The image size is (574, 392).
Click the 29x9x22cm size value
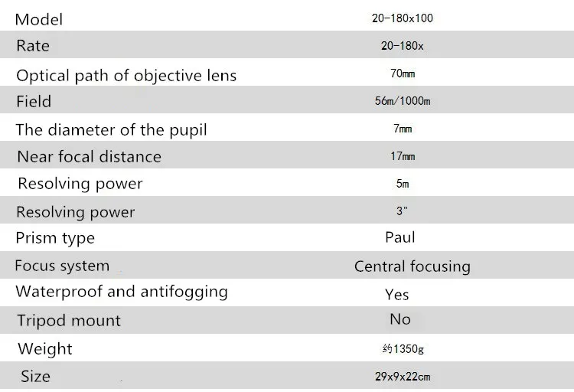403,376
